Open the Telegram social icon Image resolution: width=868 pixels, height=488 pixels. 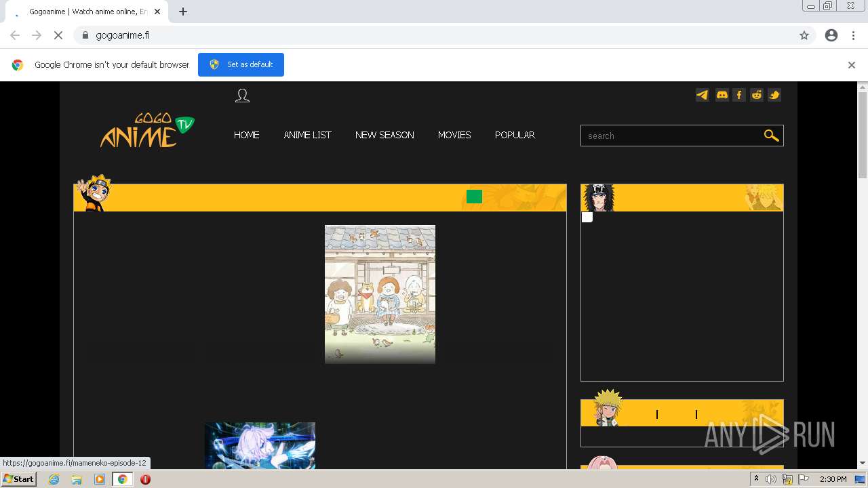(703, 95)
